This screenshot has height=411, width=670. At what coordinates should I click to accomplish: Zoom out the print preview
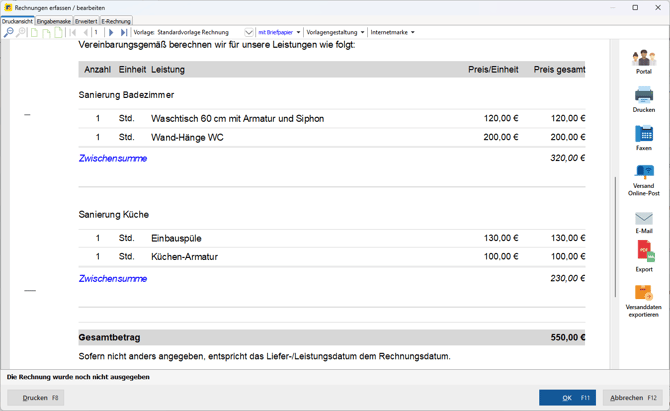click(x=8, y=32)
